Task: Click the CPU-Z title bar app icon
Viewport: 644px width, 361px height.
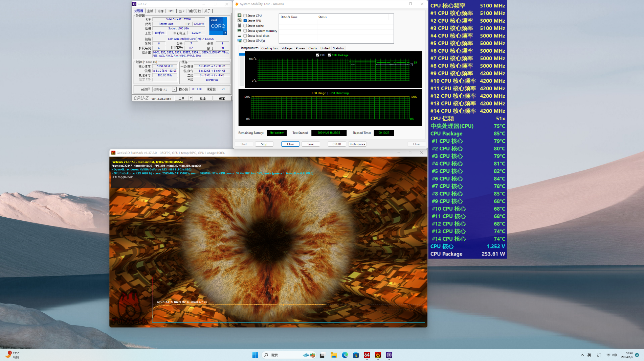Action: tap(134, 4)
